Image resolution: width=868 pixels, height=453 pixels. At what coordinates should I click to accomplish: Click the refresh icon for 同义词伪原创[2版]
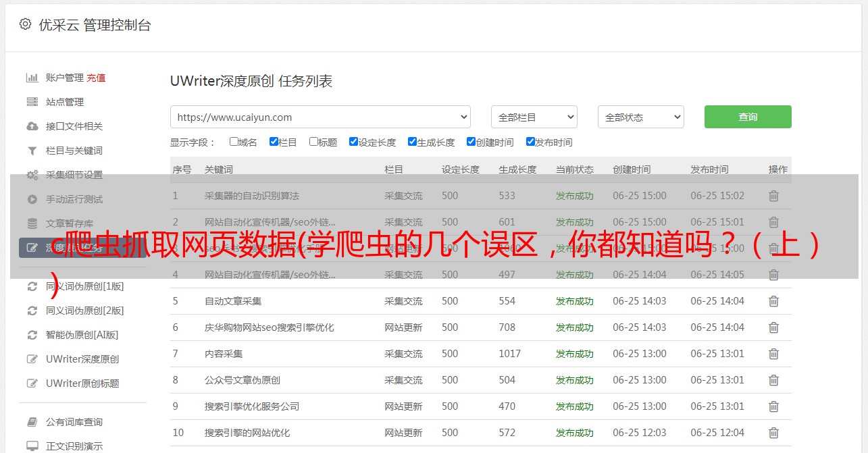click(x=32, y=311)
